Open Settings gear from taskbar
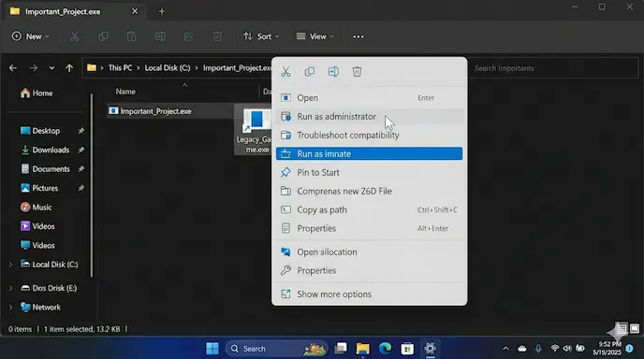The height and width of the screenshot is (359, 644). 430,349
